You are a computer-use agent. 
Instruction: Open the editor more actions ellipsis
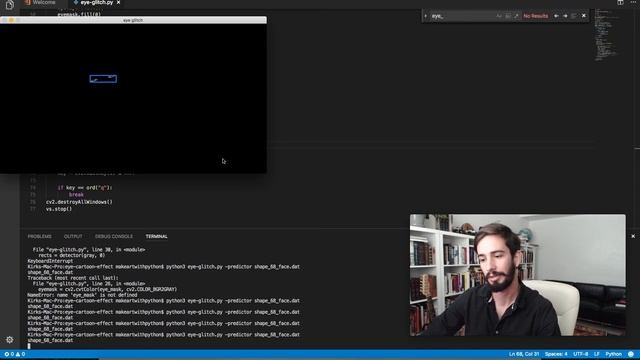[633, 2]
